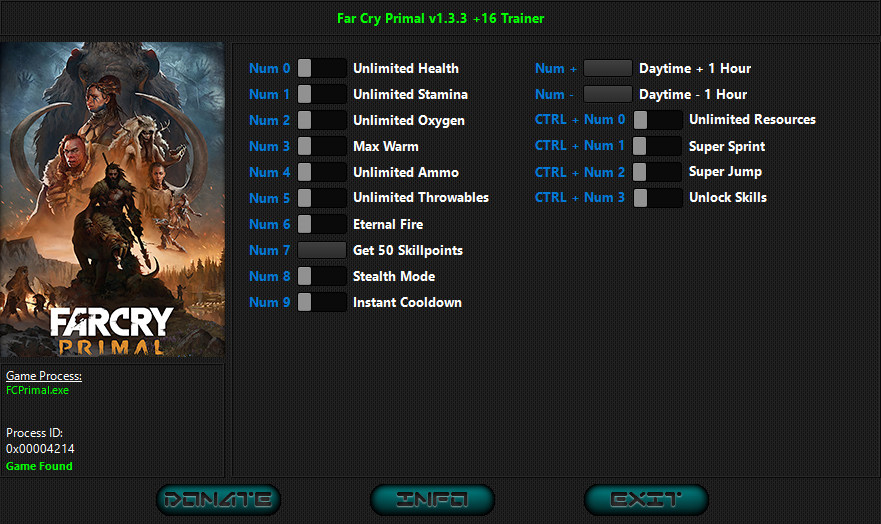Toggle Unlimited Health switch
This screenshot has height=524, width=881.
(x=322, y=69)
